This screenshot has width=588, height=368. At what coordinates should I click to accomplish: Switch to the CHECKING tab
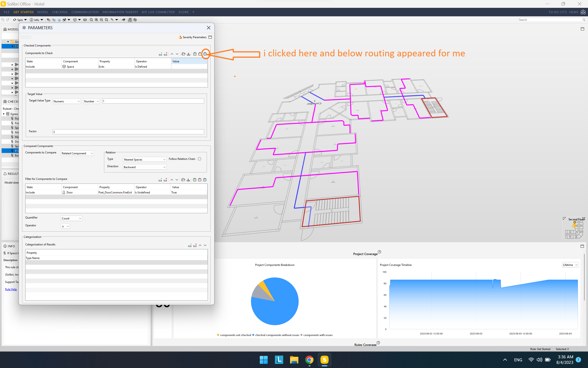pos(60,12)
